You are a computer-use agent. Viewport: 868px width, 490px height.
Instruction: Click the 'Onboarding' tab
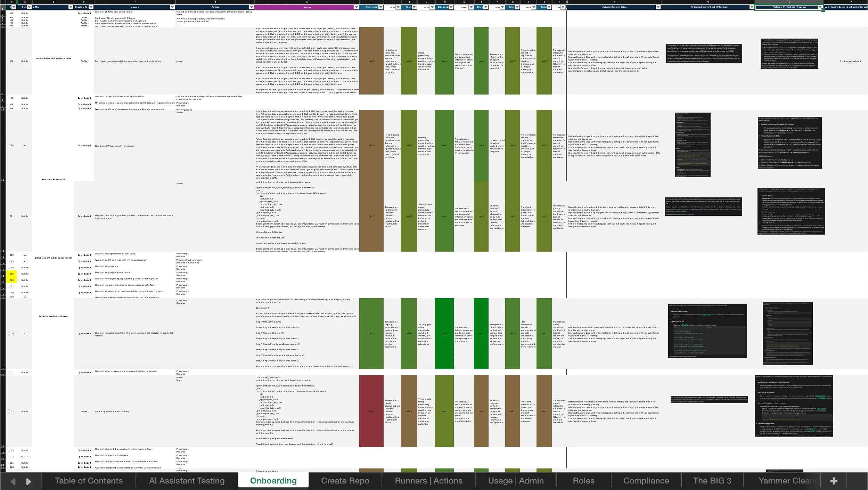click(x=273, y=481)
